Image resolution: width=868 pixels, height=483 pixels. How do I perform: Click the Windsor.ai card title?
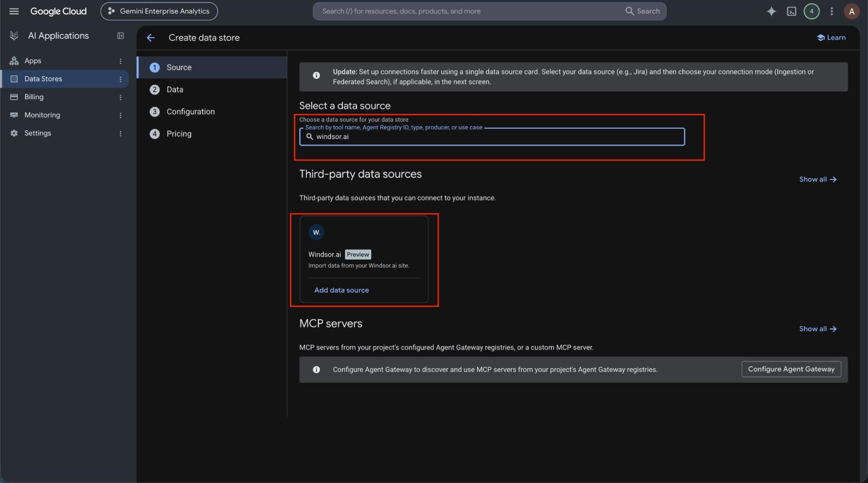[324, 254]
